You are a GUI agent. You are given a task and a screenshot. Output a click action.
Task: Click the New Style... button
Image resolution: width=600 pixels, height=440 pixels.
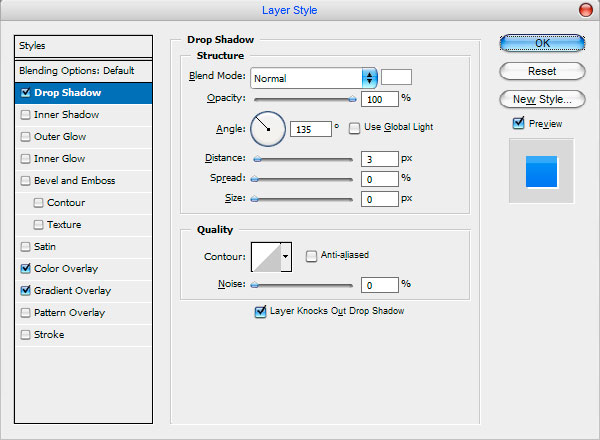[542, 99]
